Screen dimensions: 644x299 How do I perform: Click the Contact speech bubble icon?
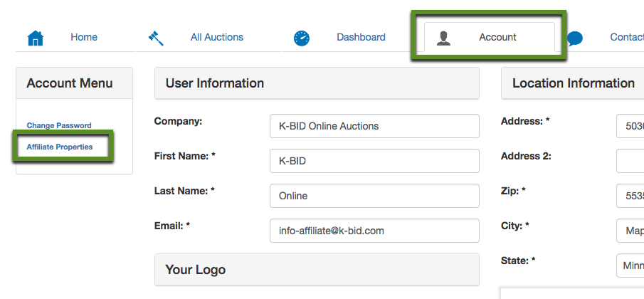[575, 38]
